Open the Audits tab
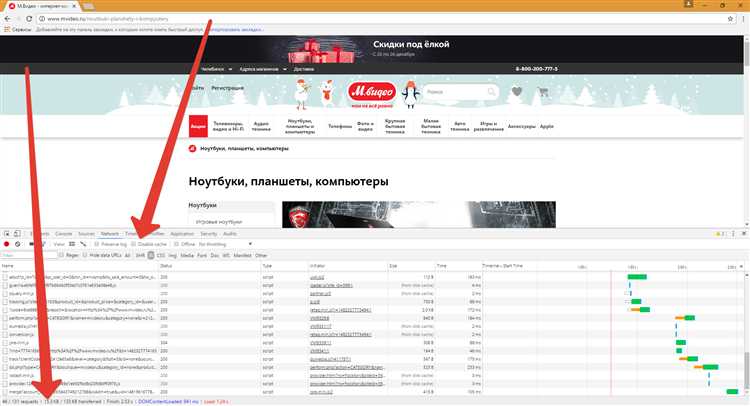The height and width of the screenshot is (406, 750). tap(230, 233)
